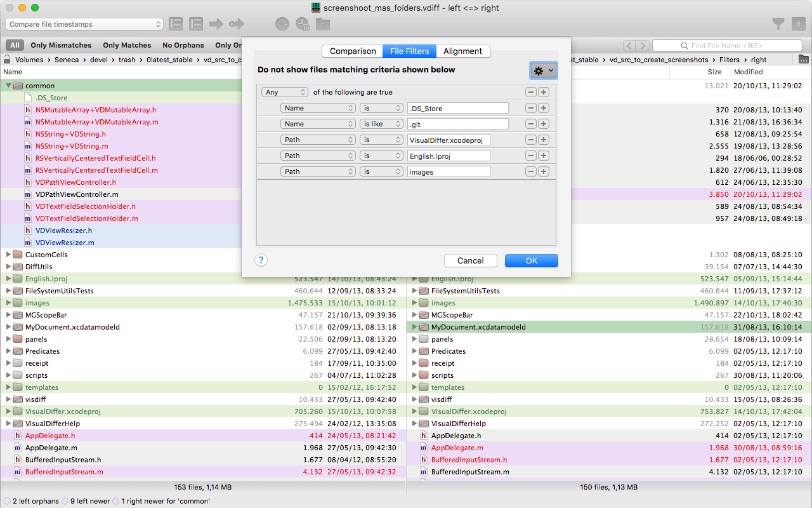Switch to the File Filters tab
Screen dimensions: 812x508
(409, 51)
